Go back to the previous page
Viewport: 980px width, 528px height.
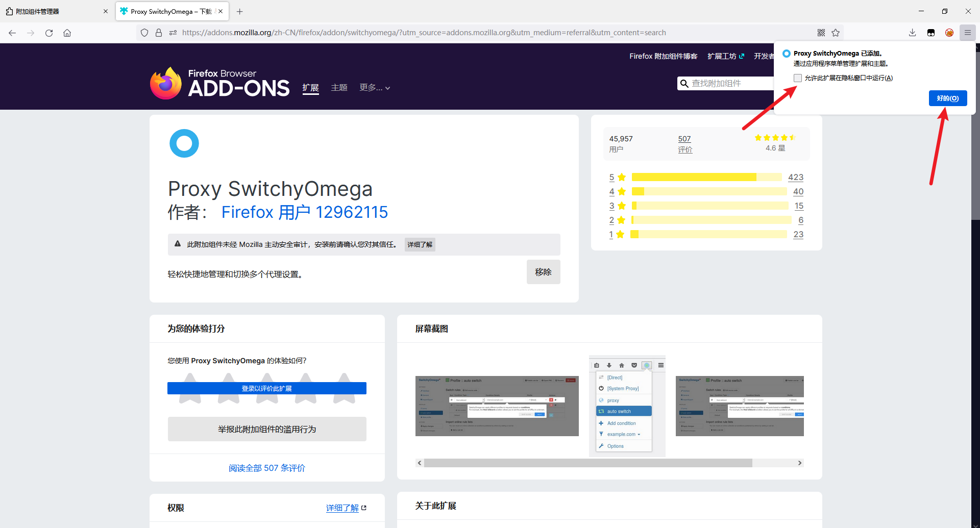[12, 33]
